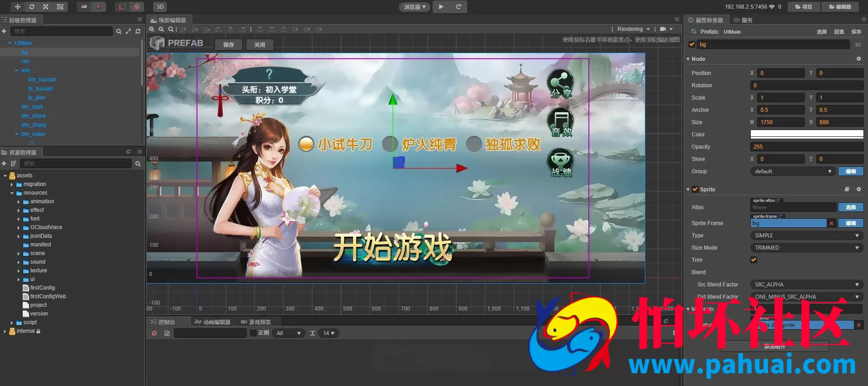Click the Sprite component gear icon
Screen dimensions: 868x386
pos(858,189)
